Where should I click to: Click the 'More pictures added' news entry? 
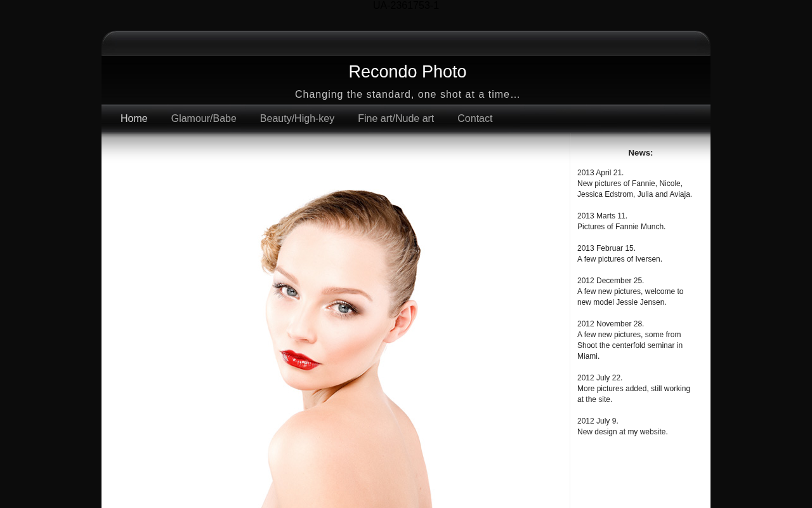(x=633, y=394)
